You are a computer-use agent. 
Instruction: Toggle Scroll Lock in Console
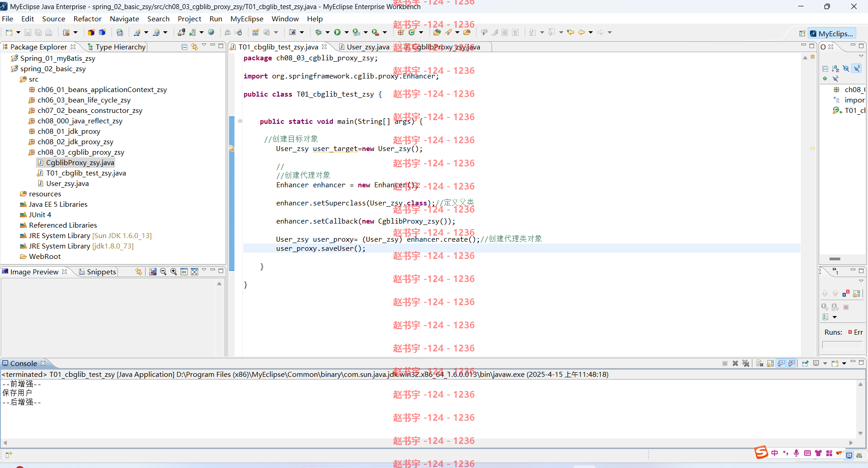[770, 363]
